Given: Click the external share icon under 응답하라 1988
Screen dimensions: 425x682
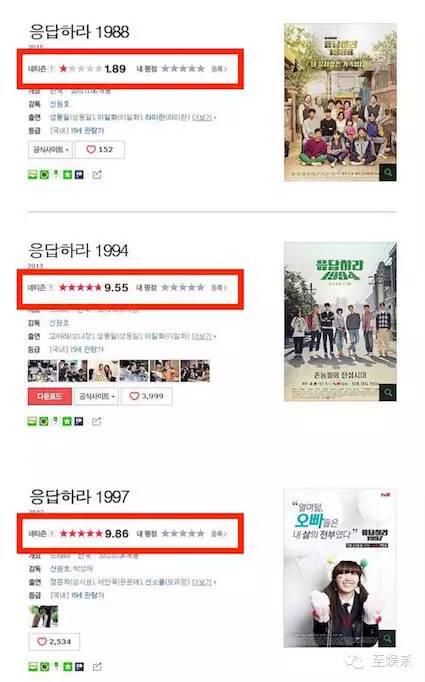Looking at the screenshot, I should [x=97, y=175].
